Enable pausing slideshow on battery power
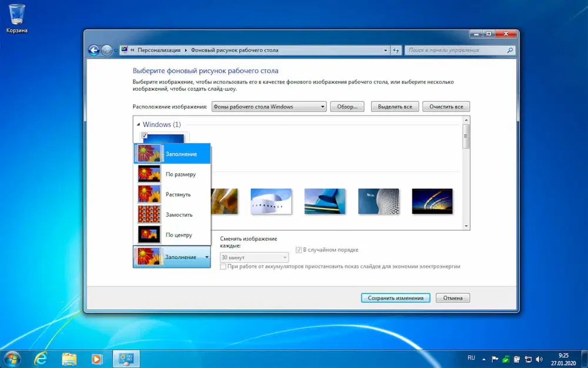Screen dimensions: 588x368 (223, 266)
